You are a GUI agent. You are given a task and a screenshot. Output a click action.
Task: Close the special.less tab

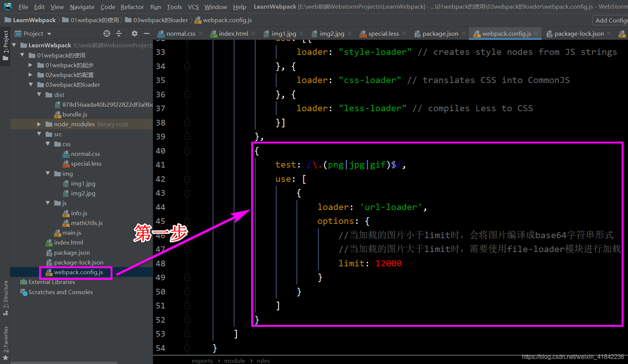(x=404, y=33)
